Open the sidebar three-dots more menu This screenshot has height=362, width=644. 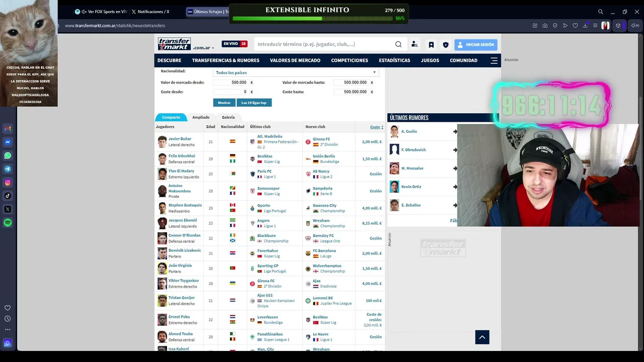(8, 330)
